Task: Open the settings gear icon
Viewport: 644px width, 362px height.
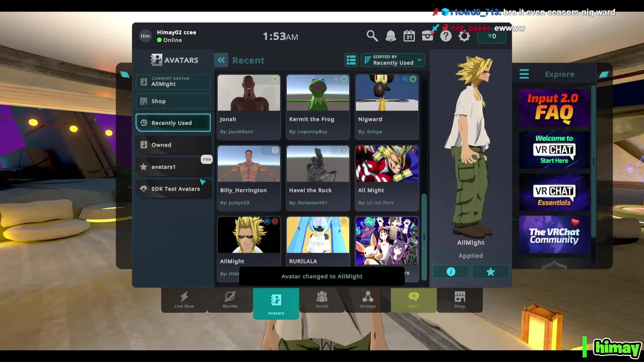Action: [x=464, y=36]
